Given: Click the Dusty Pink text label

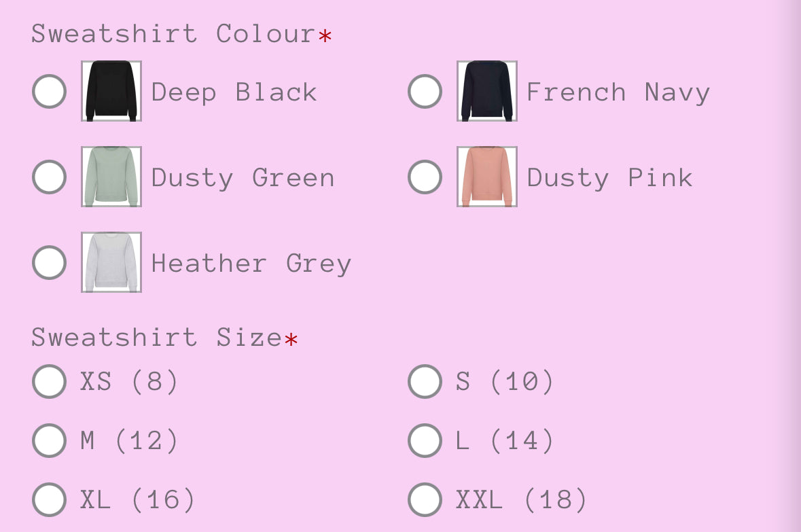Looking at the screenshot, I should tap(609, 177).
